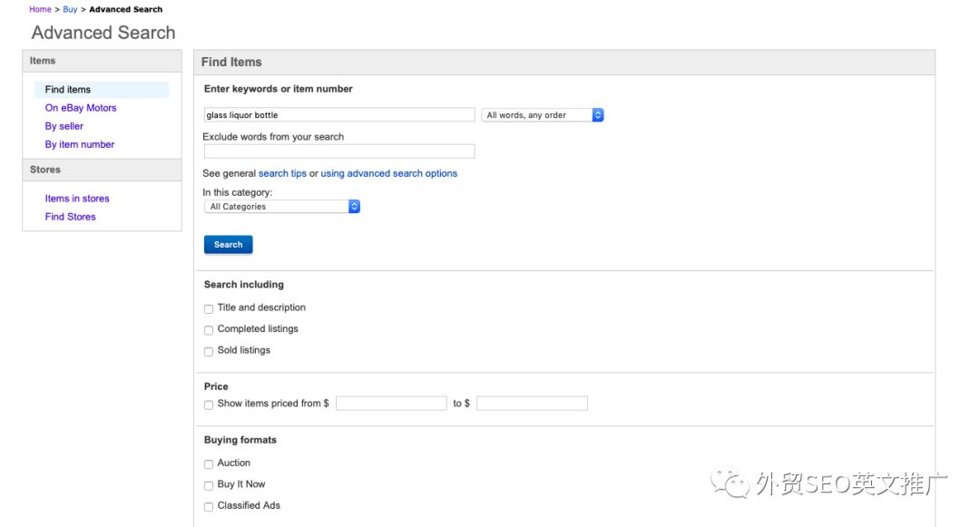
Task: Check the Classified Ads checkbox
Action: pos(209,507)
